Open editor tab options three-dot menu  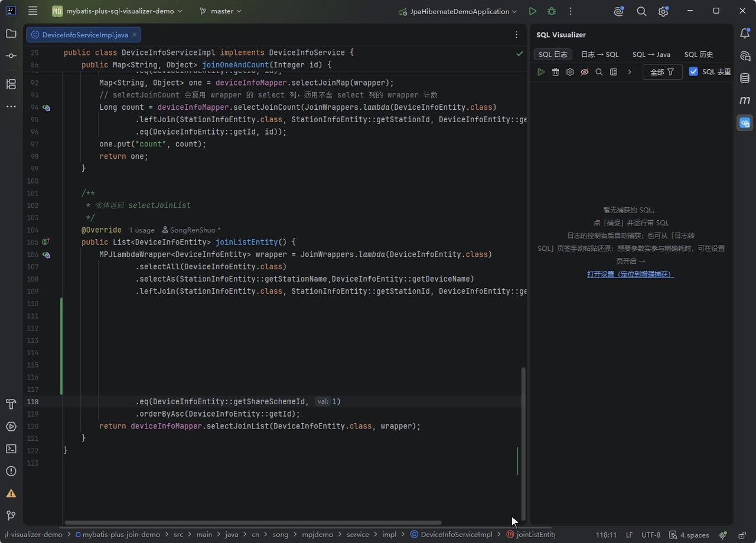[x=516, y=35]
